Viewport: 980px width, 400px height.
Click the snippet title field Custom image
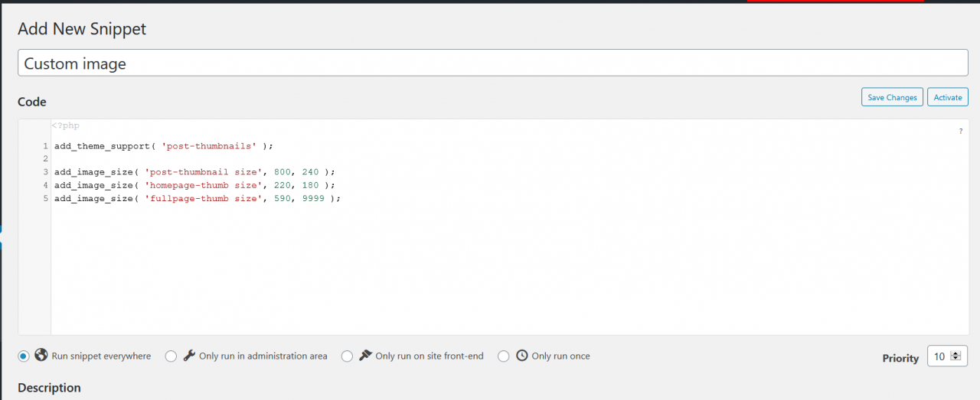pyautogui.click(x=493, y=63)
